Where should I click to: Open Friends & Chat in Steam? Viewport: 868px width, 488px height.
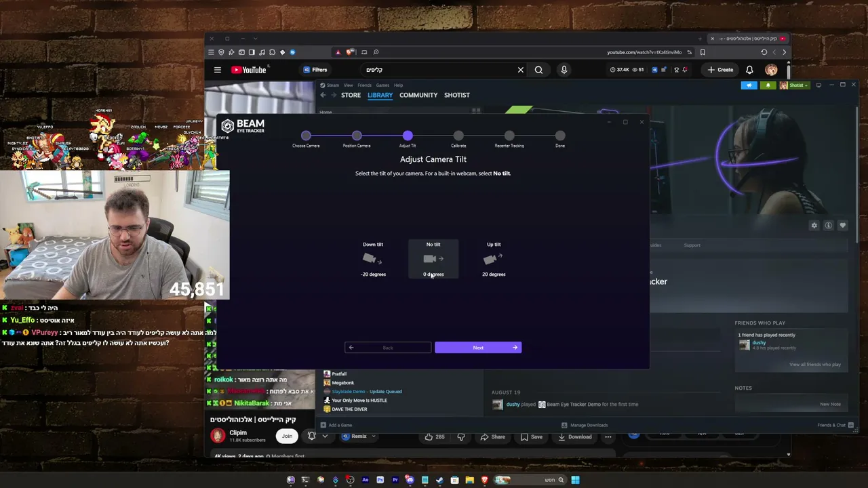click(x=835, y=425)
